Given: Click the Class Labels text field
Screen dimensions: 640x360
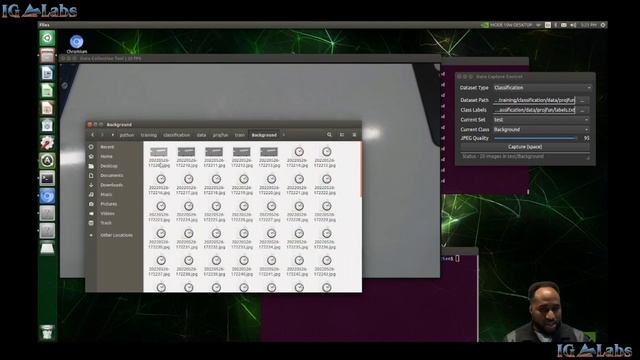Looking at the screenshot, I should (534, 110).
